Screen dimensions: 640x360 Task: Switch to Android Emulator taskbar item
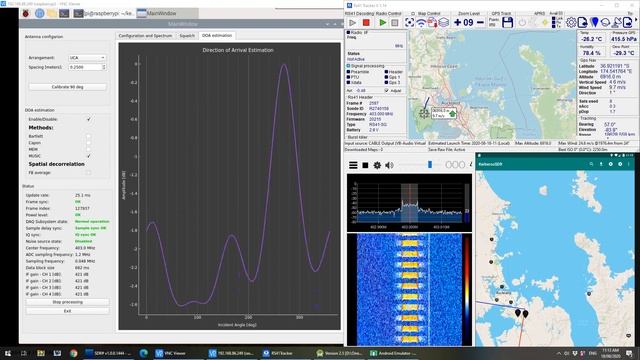coord(393,353)
